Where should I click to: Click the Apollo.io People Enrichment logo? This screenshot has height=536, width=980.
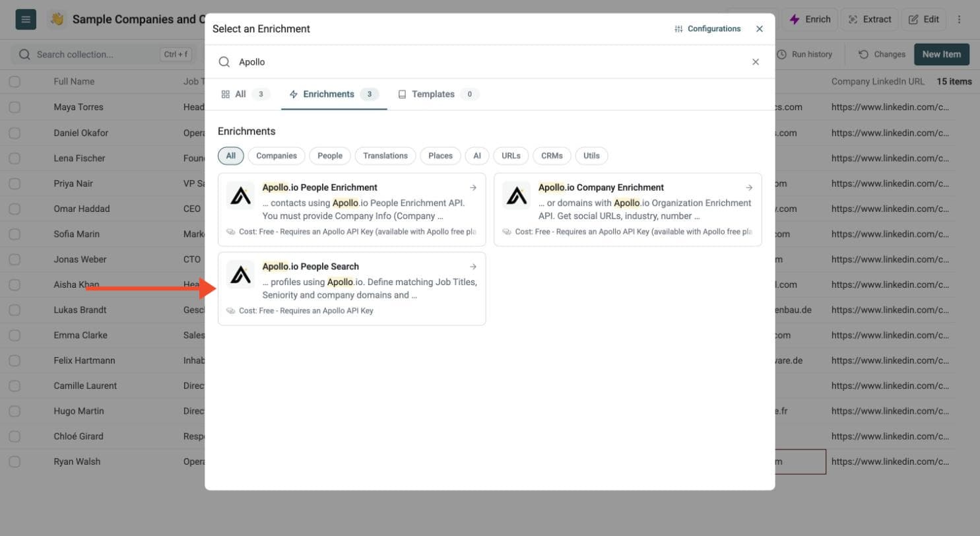(x=240, y=195)
